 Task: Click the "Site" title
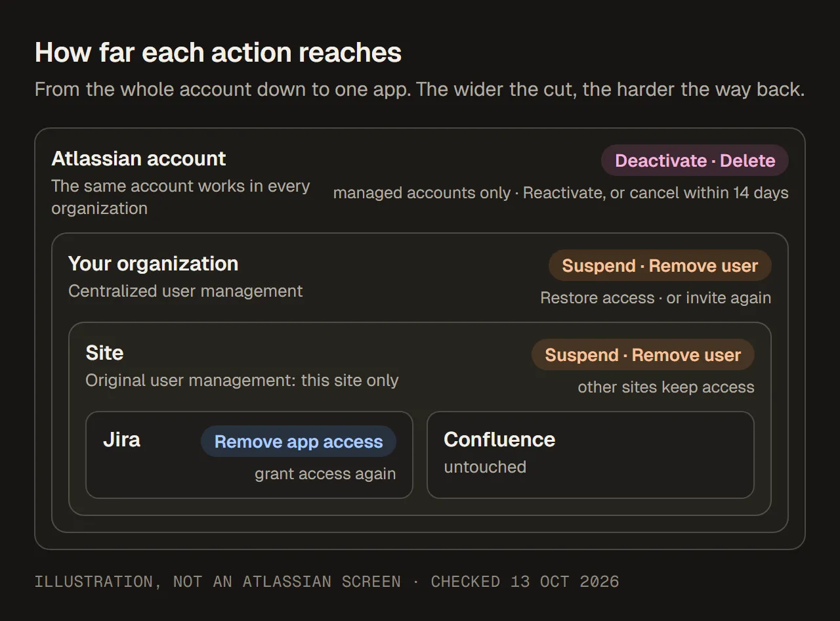coord(104,353)
